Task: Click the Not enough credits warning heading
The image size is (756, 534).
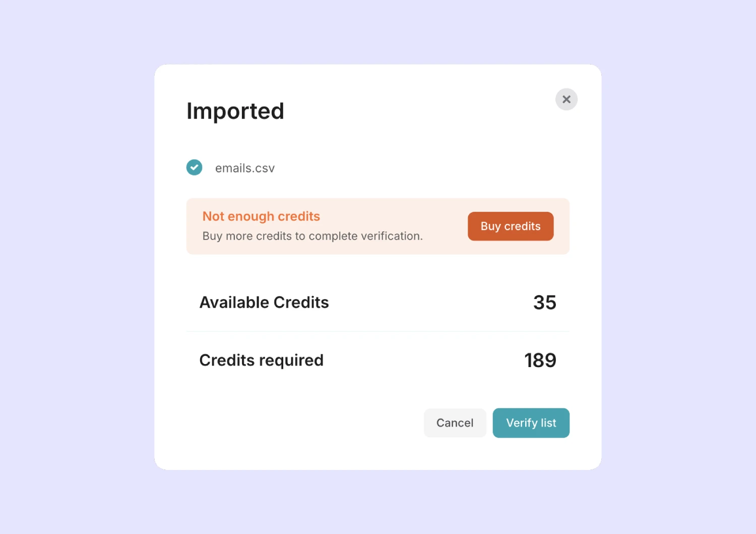Action: coord(261,216)
